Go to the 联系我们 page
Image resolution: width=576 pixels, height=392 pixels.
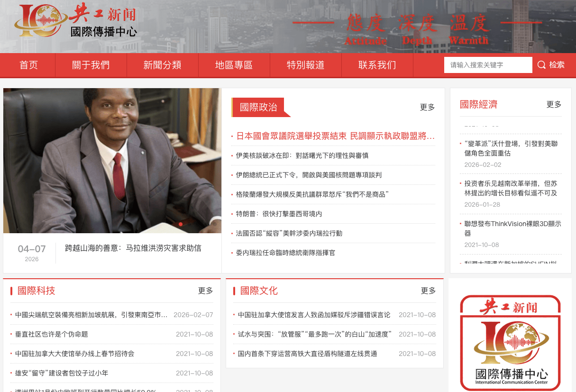pyautogui.click(x=377, y=65)
